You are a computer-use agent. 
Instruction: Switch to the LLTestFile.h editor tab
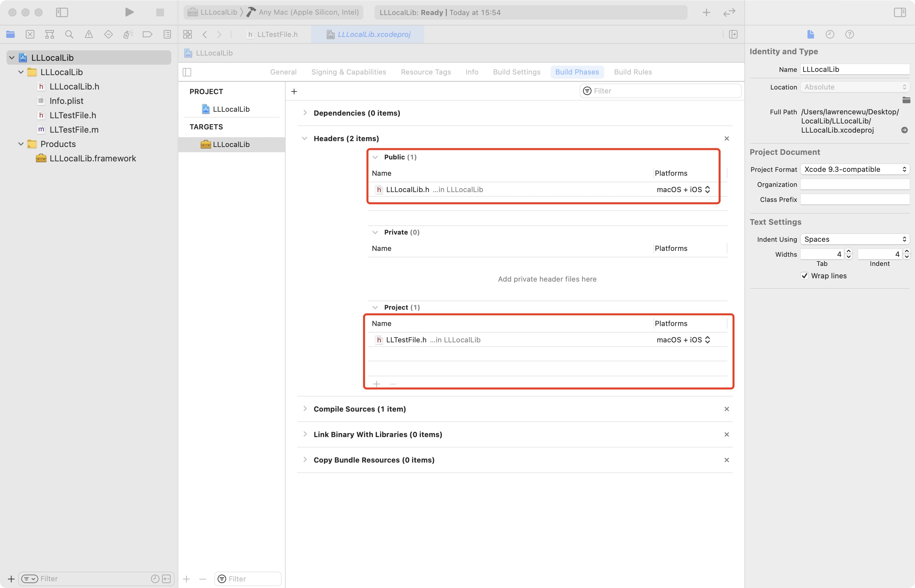(273, 34)
